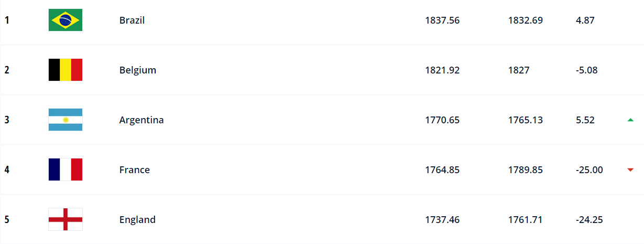Select Argentina's 1770.65 total points
Image resolution: width=644 pixels, height=244 pixels.
pos(442,120)
